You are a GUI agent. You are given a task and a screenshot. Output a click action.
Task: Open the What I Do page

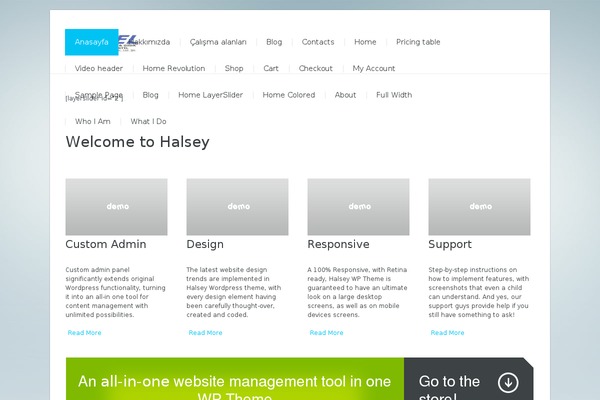pyautogui.click(x=148, y=121)
